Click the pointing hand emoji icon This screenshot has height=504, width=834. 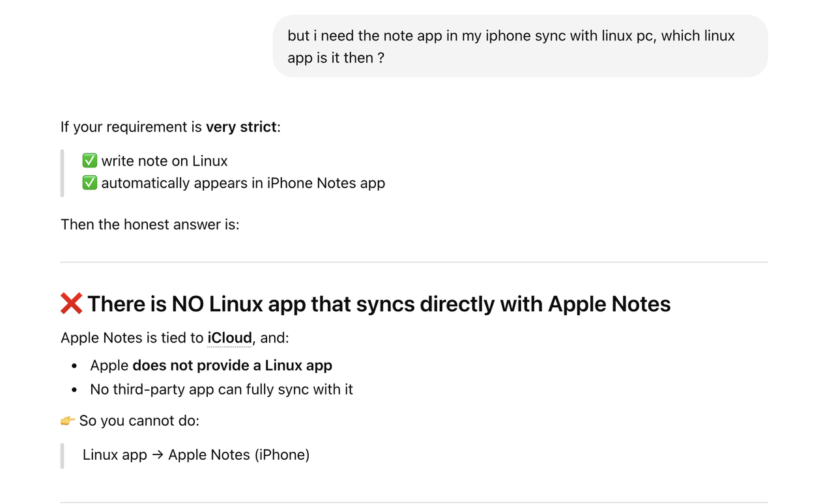68,421
